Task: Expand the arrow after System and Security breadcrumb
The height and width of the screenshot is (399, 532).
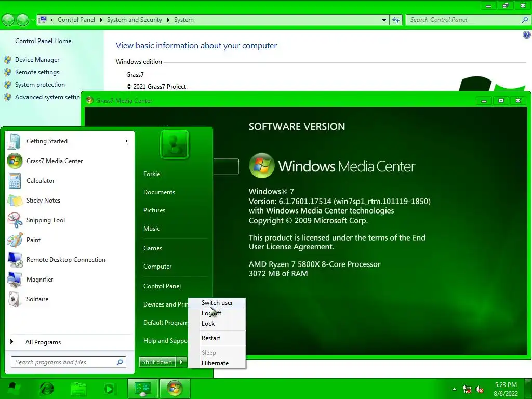Action: [x=168, y=20]
